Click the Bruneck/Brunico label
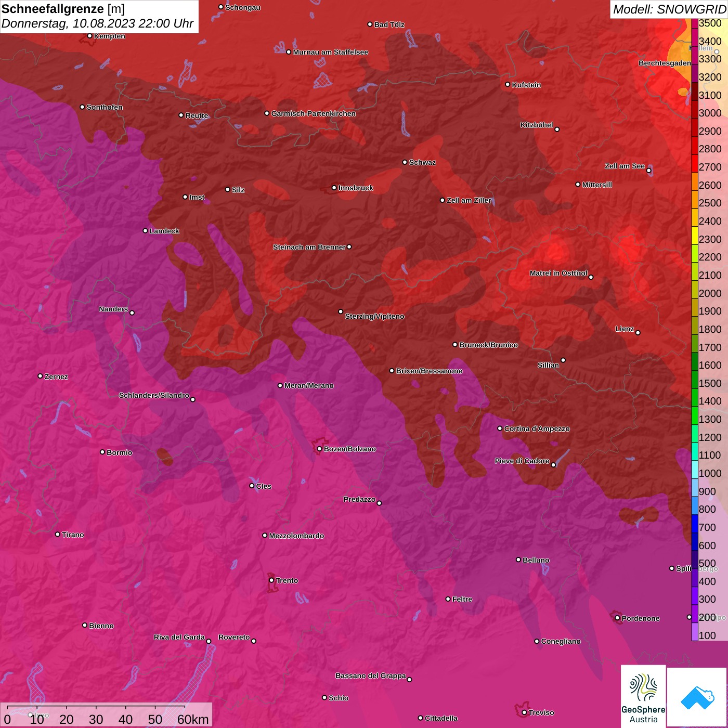The height and width of the screenshot is (728, 728). (x=488, y=345)
